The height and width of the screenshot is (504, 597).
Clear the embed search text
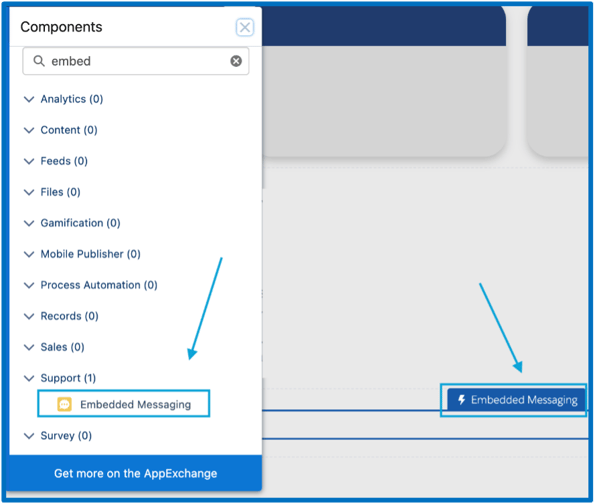[x=236, y=61]
